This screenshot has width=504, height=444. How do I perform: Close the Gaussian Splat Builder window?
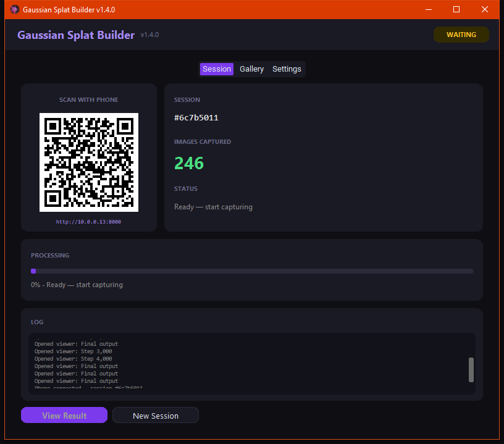(x=485, y=10)
